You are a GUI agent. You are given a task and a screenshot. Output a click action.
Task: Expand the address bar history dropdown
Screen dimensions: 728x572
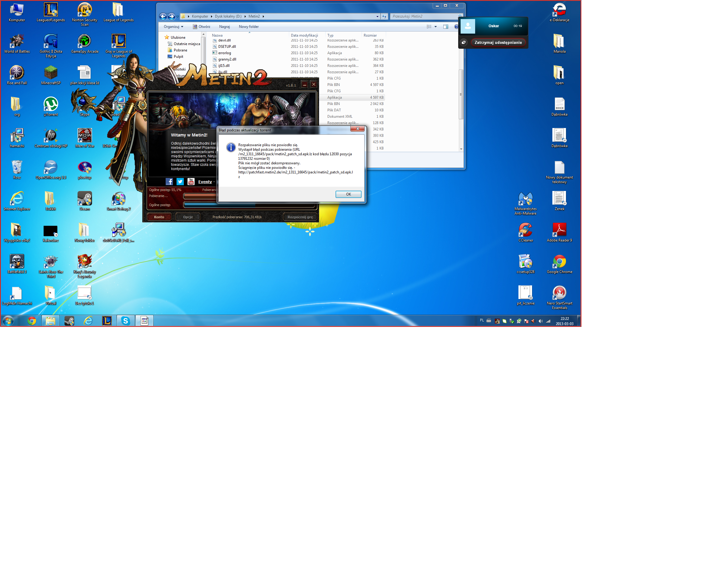tap(377, 16)
